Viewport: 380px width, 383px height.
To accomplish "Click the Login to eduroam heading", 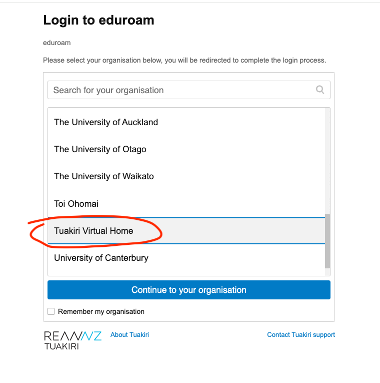I will click(x=99, y=20).
